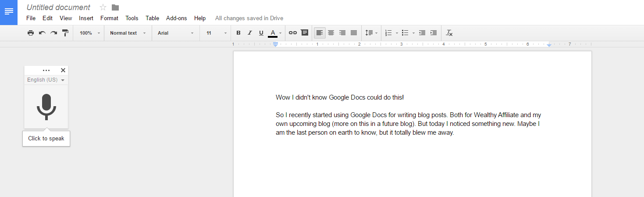Open the Help menu
Viewport: 644px width, 197px height.
click(x=200, y=18)
